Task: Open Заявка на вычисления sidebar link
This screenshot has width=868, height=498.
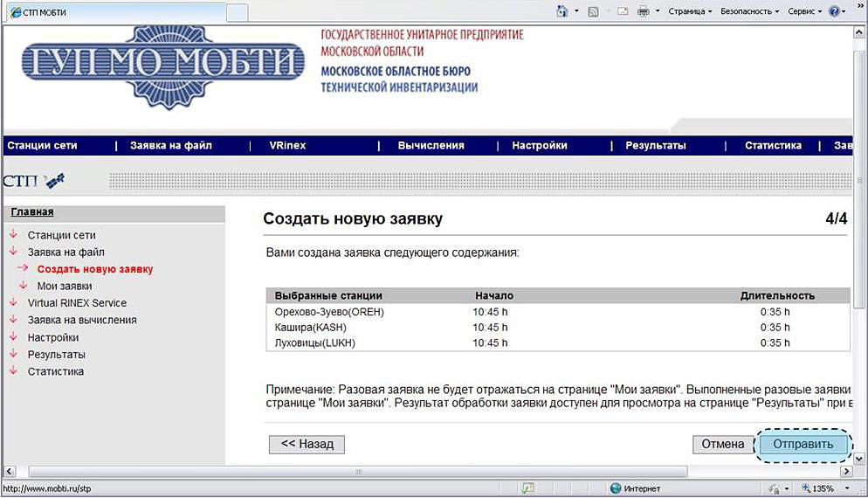Action: 82,320
